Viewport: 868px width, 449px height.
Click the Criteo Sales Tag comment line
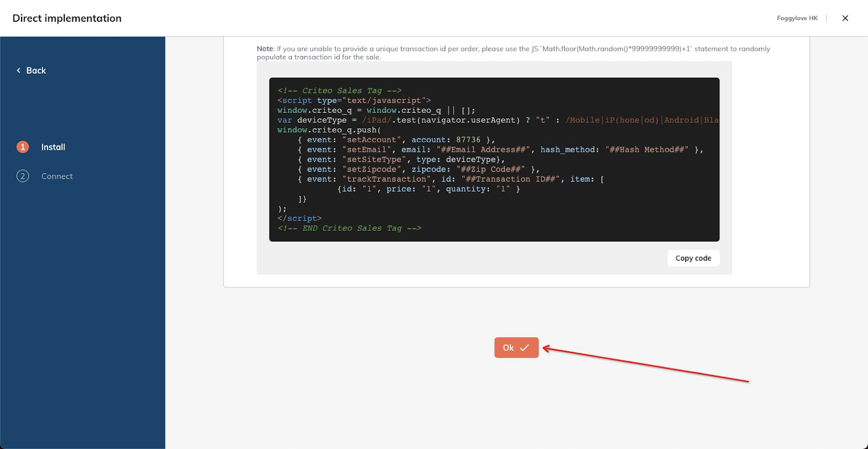point(340,91)
